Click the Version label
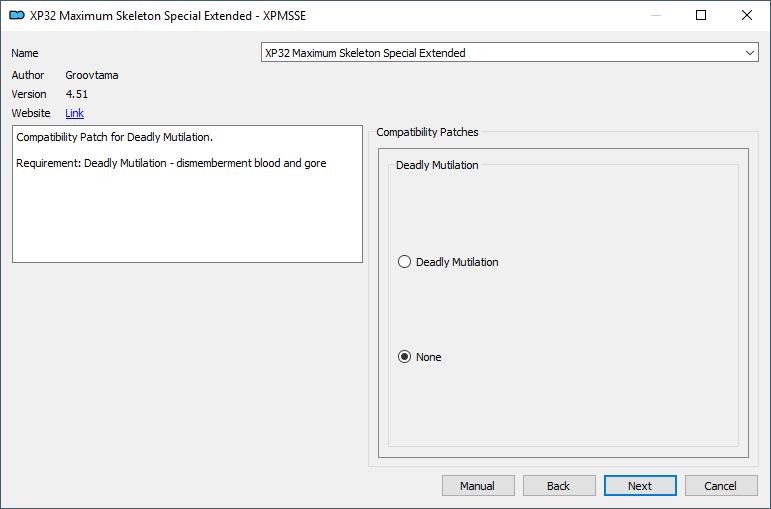Image resolution: width=771 pixels, height=509 pixels. pos(29,94)
